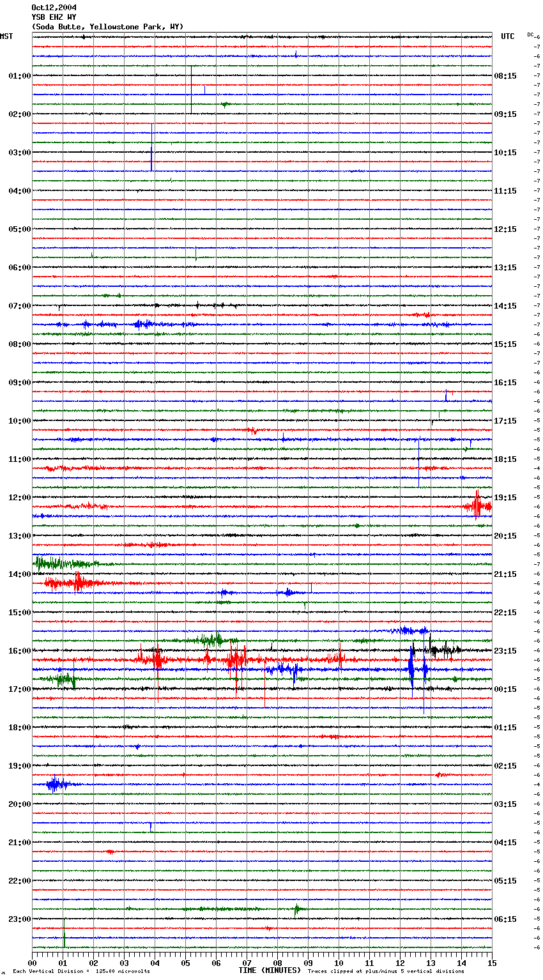Select minute 08 on the bottom axis
This screenshot has width=543, height=980.
[278, 963]
